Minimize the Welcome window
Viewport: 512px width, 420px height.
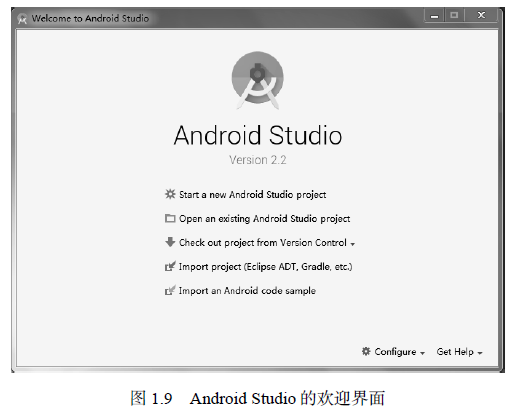click(434, 16)
